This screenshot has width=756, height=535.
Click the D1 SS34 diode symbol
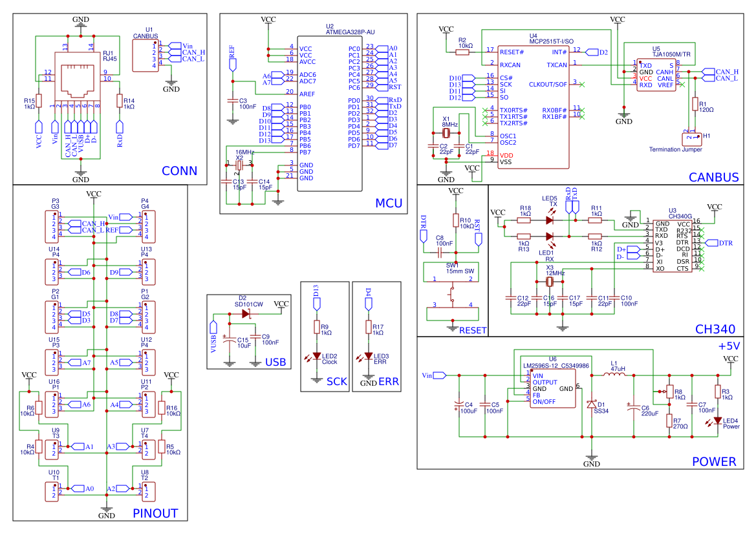592,404
